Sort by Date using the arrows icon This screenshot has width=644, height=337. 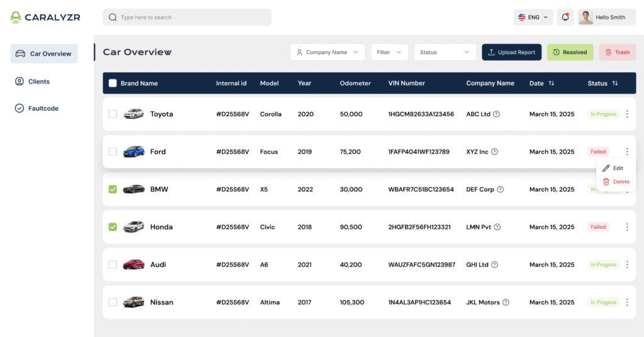(x=551, y=84)
